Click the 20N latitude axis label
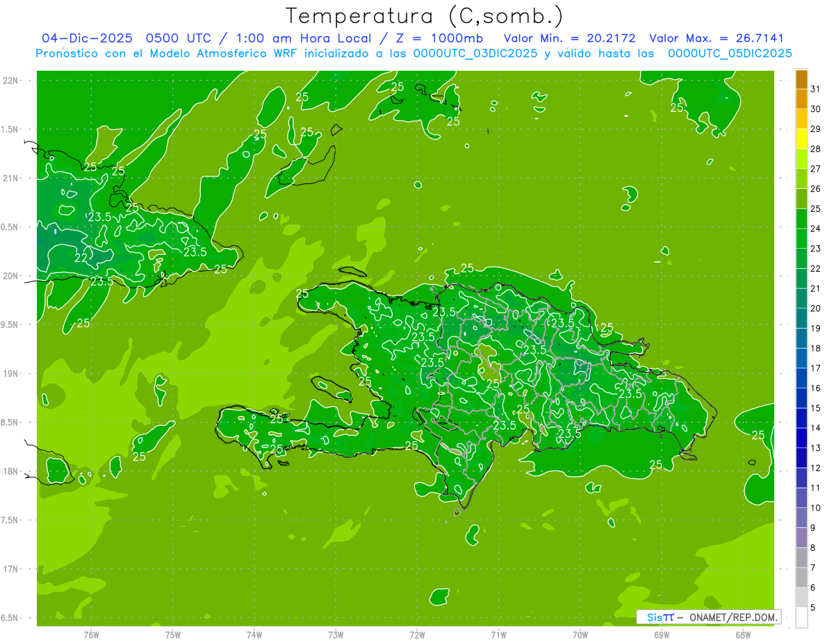Viewport: 834px width, 644px height. pos(10,276)
